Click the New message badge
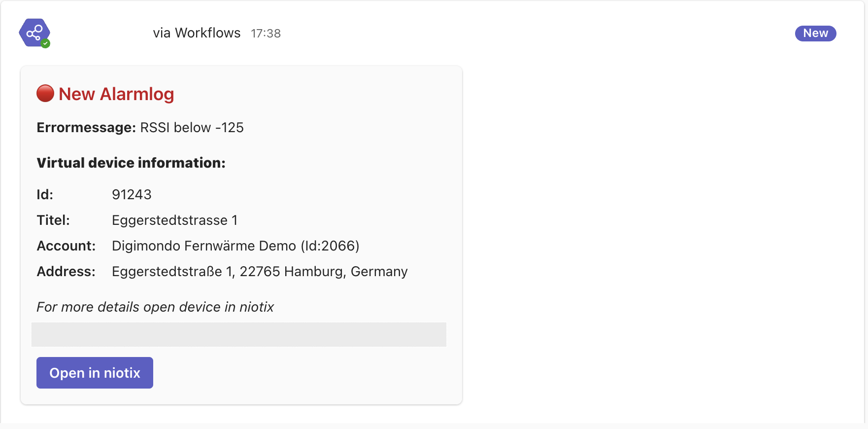This screenshot has height=429, width=868. [815, 33]
